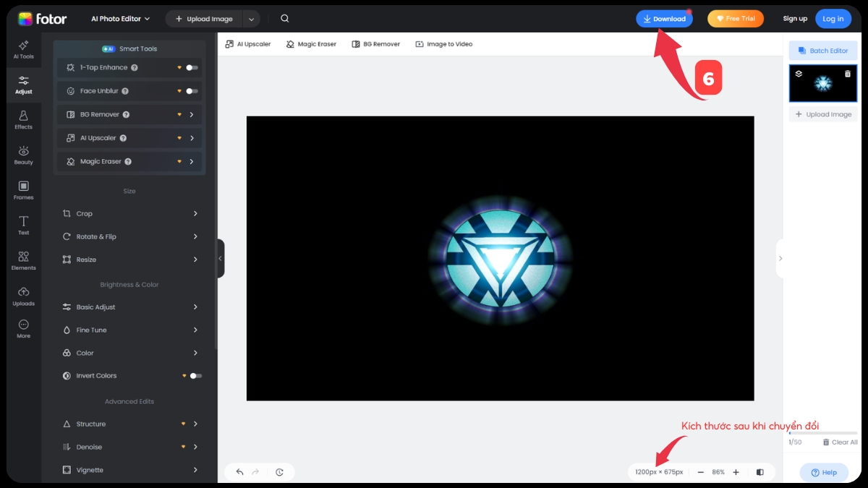The height and width of the screenshot is (488, 868).
Task: Click the 86% zoom value
Action: point(718,472)
